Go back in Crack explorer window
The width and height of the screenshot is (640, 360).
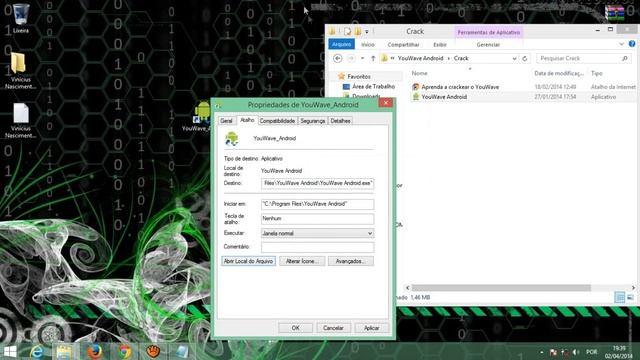click(x=338, y=58)
